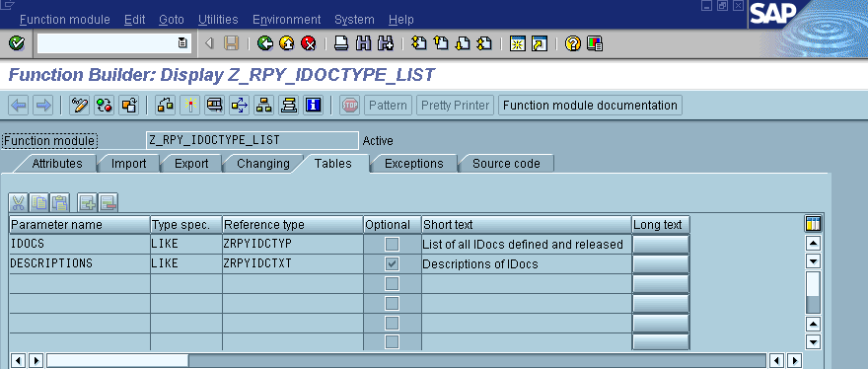Click the Next page icon
This screenshot has height=369, width=868.
[463, 43]
